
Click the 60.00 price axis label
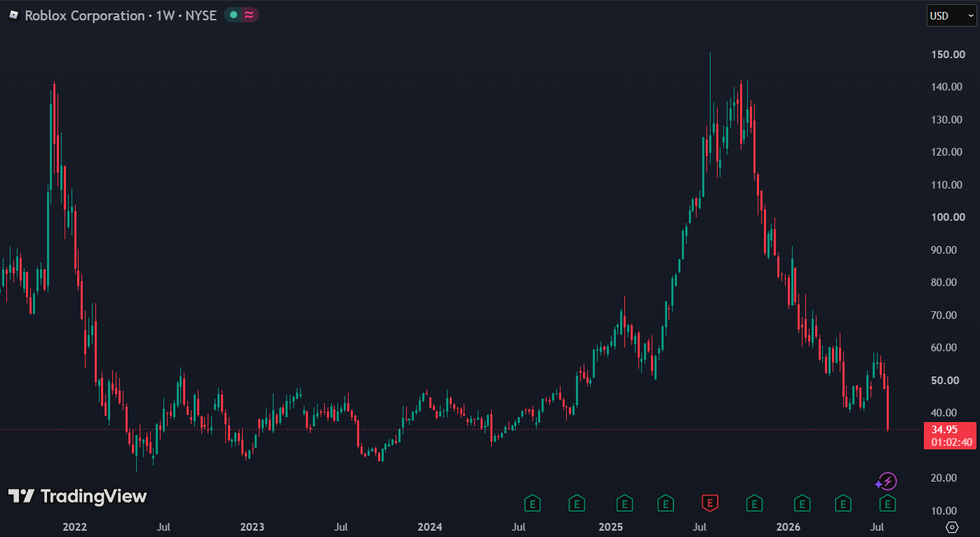[944, 348]
